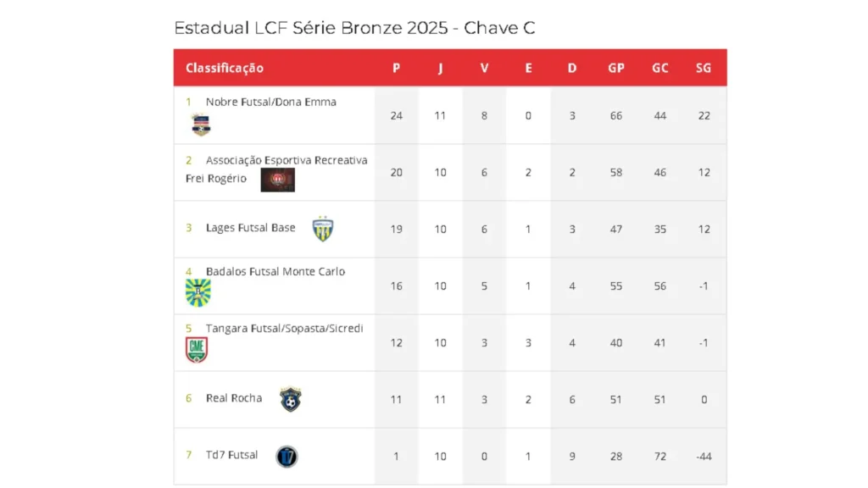This screenshot has width=868, height=488.
Task: Open the Lages Futsal Base team name
Action: [x=251, y=227]
